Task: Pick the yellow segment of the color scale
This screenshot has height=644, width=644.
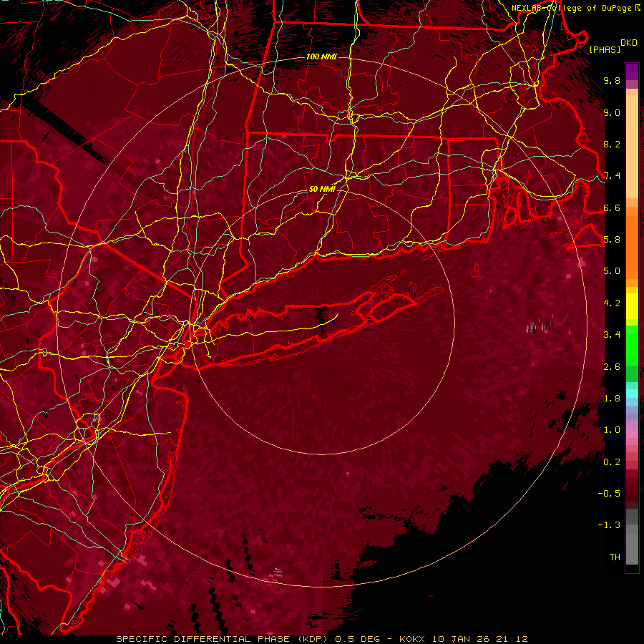Action: click(x=632, y=306)
